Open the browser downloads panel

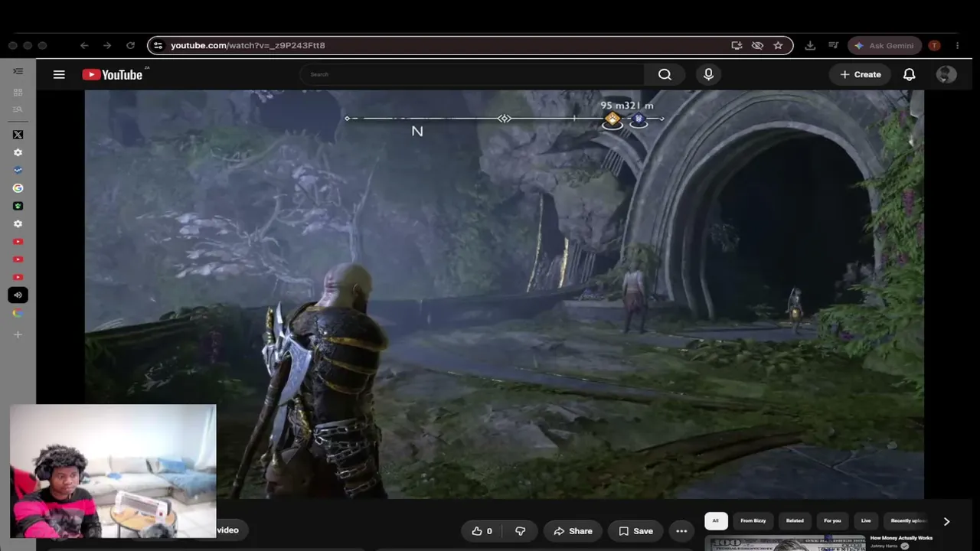click(810, 46)
